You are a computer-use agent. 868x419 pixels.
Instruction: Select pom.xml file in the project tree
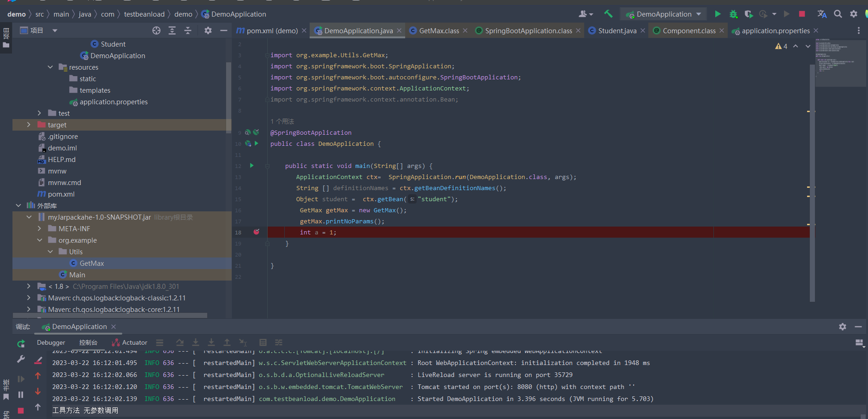click(x=61, y=194)
